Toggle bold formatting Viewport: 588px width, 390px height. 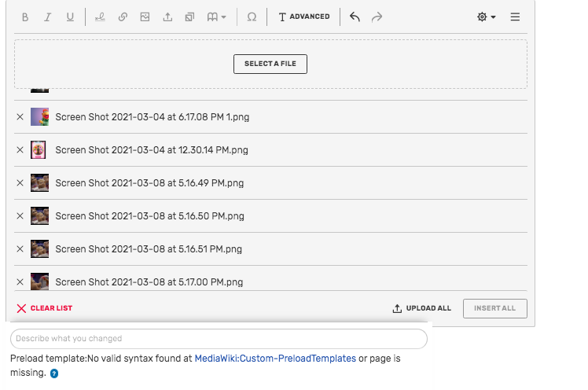25,17
